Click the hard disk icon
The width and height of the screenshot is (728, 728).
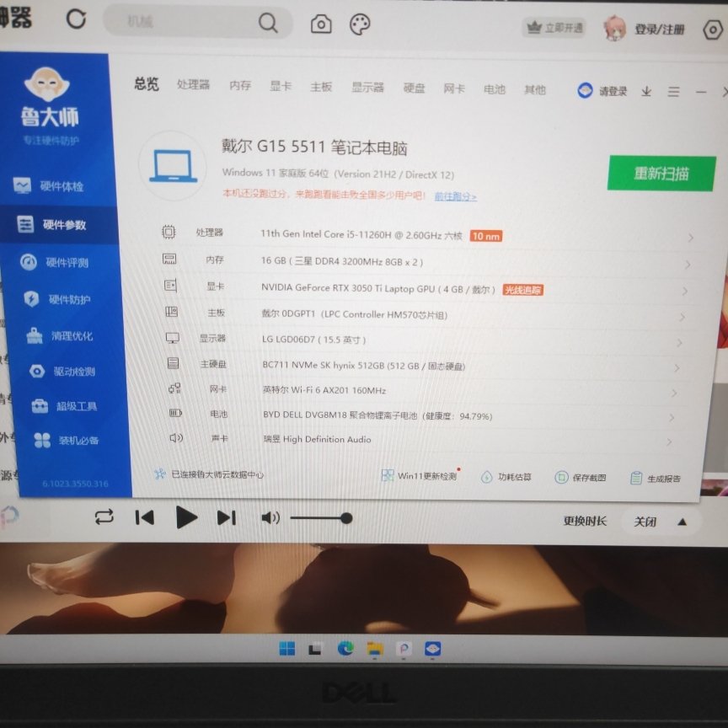pyautogui.click(x=174, y=363)
